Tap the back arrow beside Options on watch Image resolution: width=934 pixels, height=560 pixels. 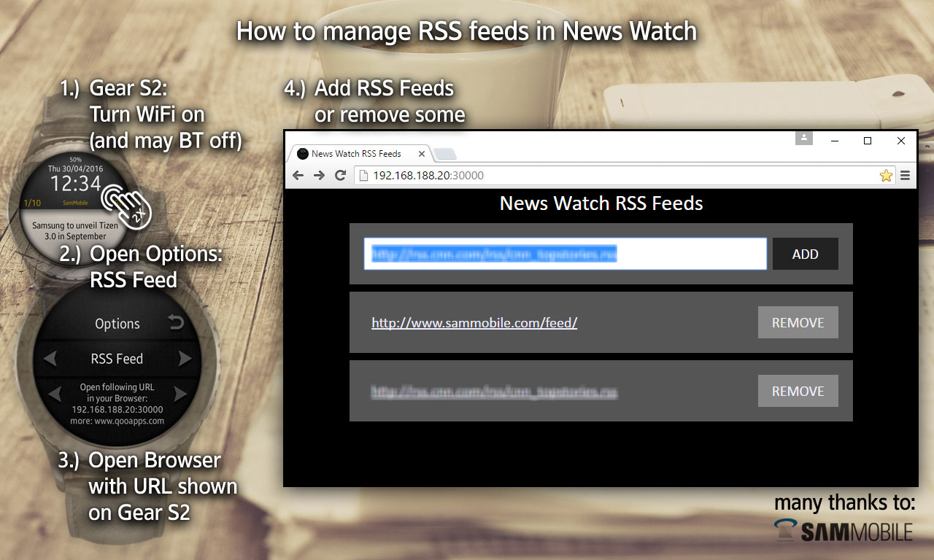pyautogui.click(x=176, y=323)
